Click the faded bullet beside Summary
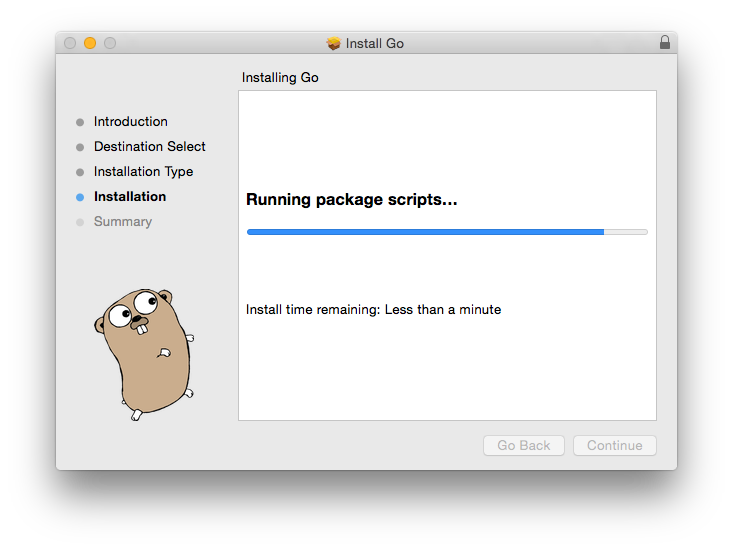 pos(80,222)
